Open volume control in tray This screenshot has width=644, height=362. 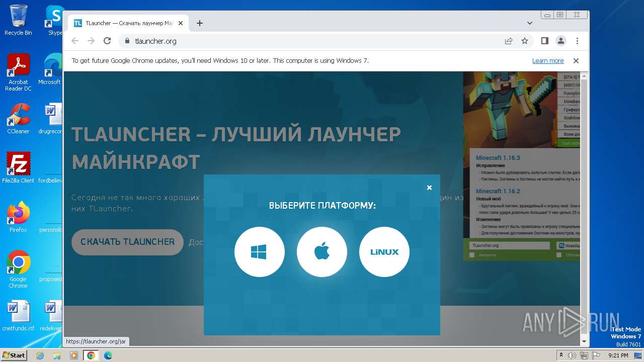(x=572, y=355)
